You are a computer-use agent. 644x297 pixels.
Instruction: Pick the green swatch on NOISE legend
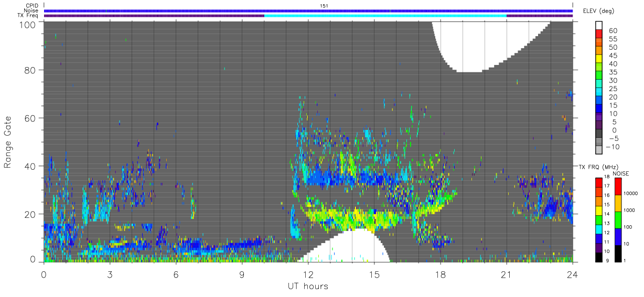[618, 220]
